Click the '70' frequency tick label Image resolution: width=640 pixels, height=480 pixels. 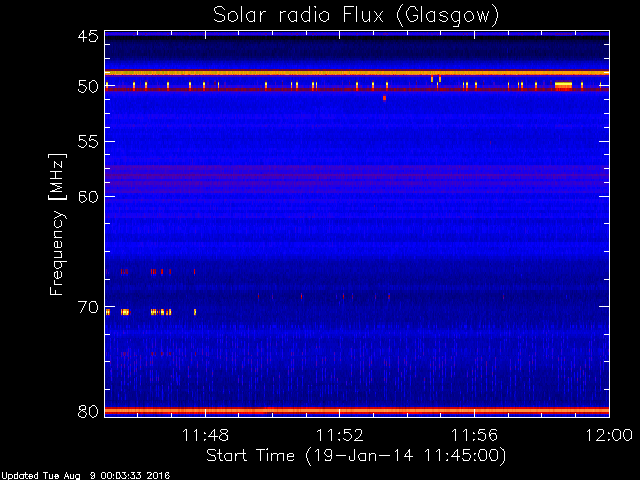click(x=88, y=307)
